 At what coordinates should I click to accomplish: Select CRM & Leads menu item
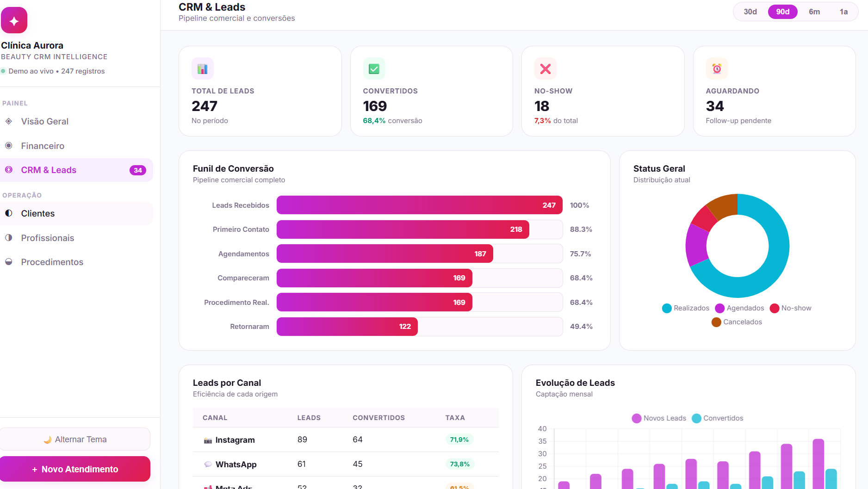pyautogui.click(x=76, y=170)
